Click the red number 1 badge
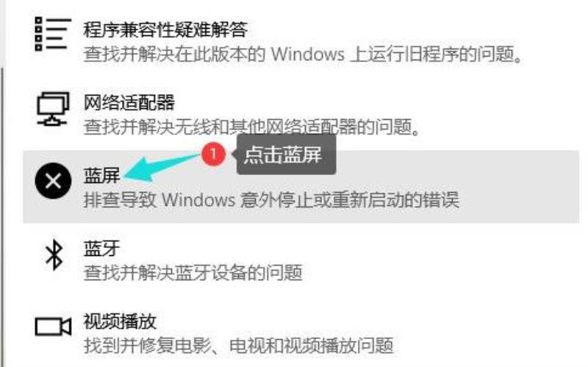The height and width of the screenshot is (367, 588). pyautogui.click(x=213, y=154)
